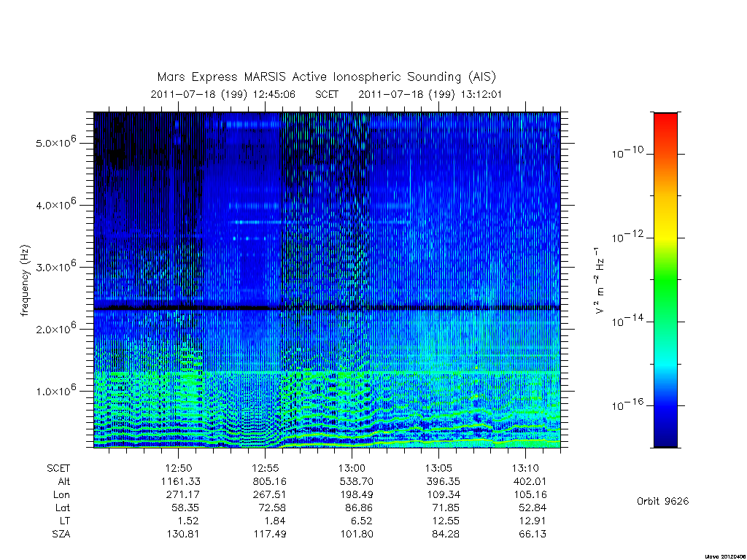Click SZA value '66.13'

point(532,534)
